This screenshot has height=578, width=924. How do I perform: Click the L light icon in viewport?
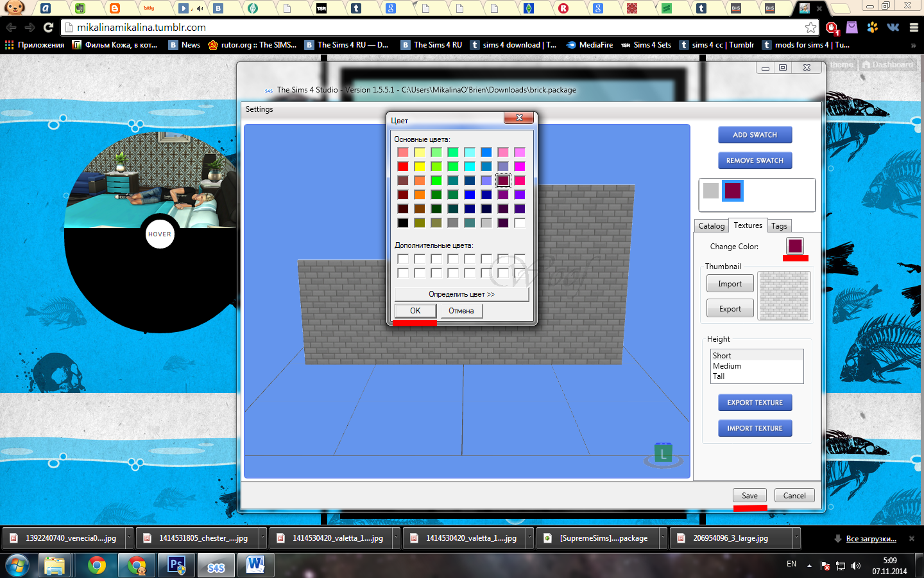click(663, 454)
